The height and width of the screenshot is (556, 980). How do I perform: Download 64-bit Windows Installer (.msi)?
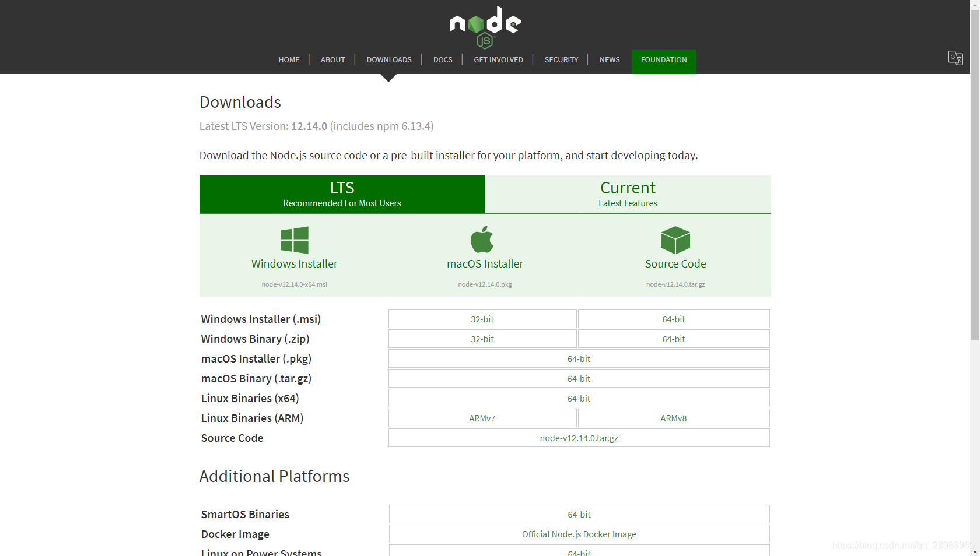point(674,319)
